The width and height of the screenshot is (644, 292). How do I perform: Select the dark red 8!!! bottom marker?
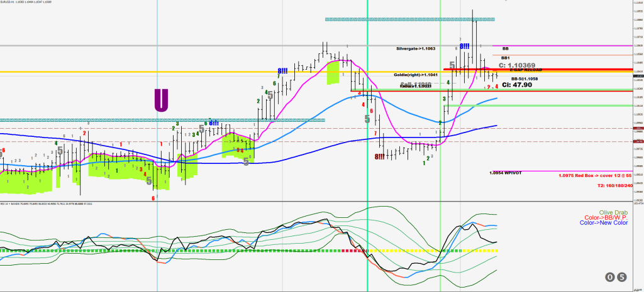(x=379, y=156)
